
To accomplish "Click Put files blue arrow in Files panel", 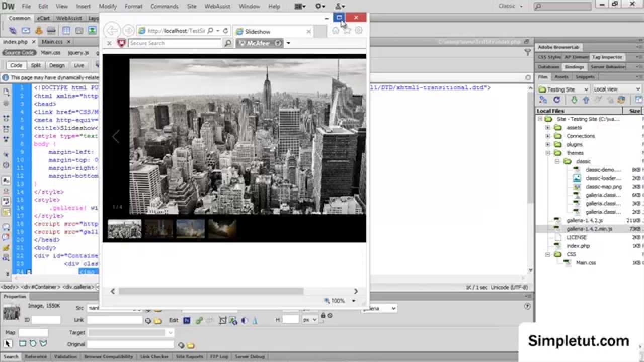I will pos(586,99).
